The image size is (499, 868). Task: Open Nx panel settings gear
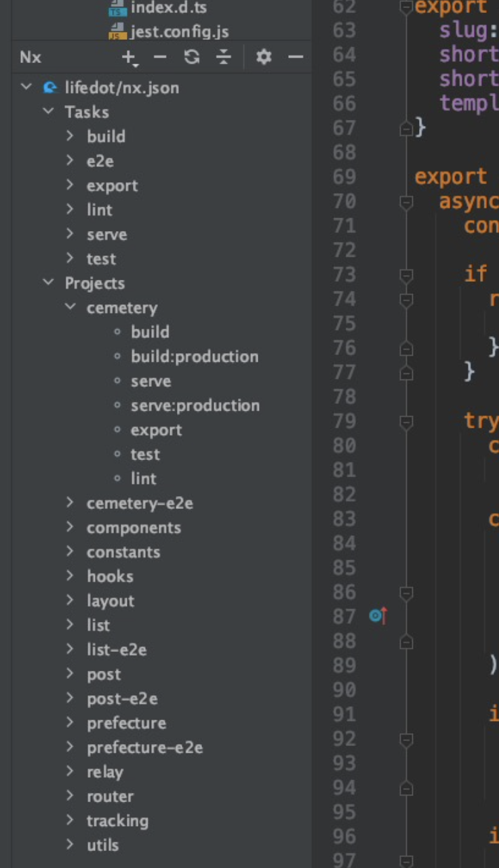pos(263,58)
